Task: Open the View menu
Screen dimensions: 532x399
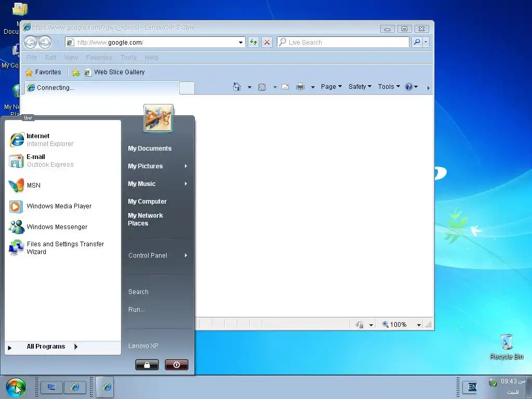Action: 71,57
